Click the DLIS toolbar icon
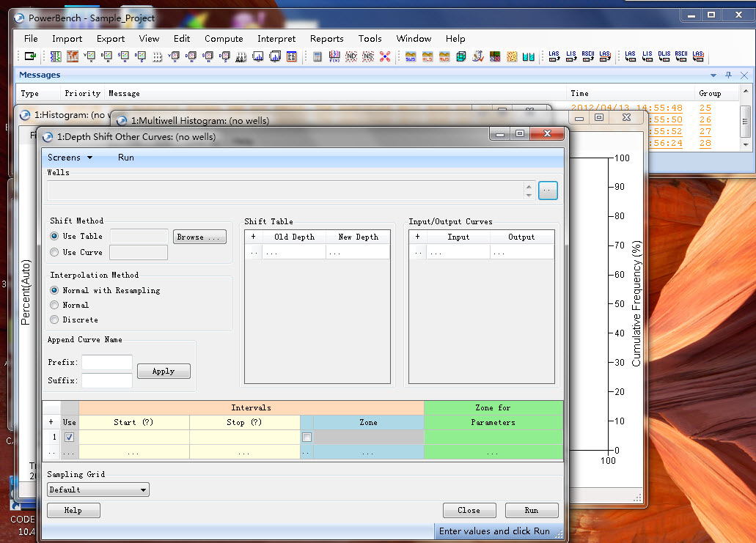Image resolution: width=756 pixels, height=543 pixels. [x=664, y=56]
